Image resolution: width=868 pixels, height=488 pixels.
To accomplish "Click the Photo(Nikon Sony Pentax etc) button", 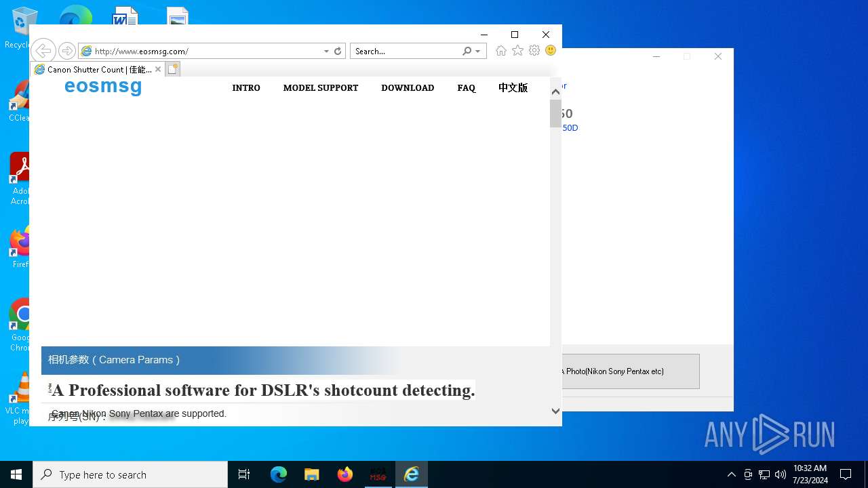I will pyautogui.click(x=631, y=371).
